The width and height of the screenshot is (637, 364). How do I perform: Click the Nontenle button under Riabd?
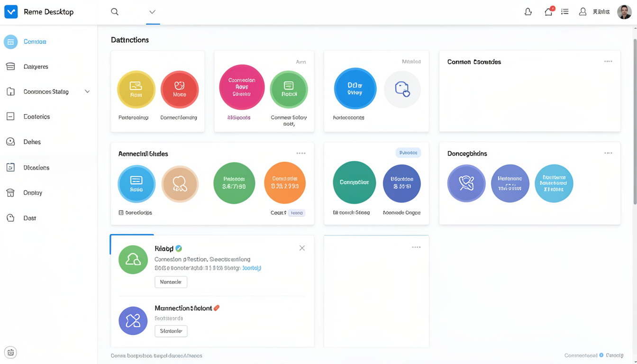[x=171, y=282]
